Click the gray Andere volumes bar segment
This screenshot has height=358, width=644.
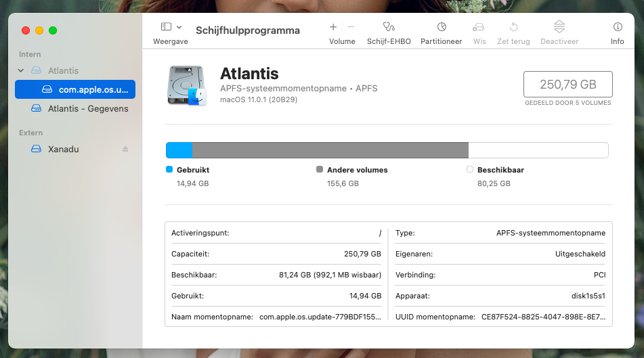coord(330,150)
